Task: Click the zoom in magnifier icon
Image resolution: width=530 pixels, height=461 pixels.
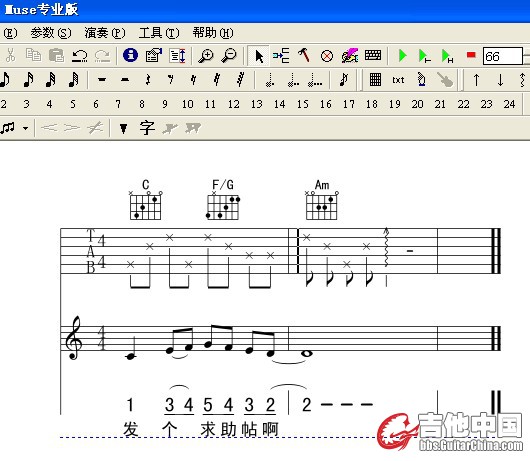Action: [x=206, y=56]
